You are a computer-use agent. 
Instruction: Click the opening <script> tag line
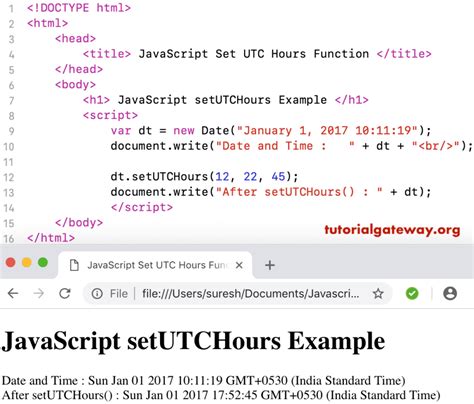[x=110, y=115]
